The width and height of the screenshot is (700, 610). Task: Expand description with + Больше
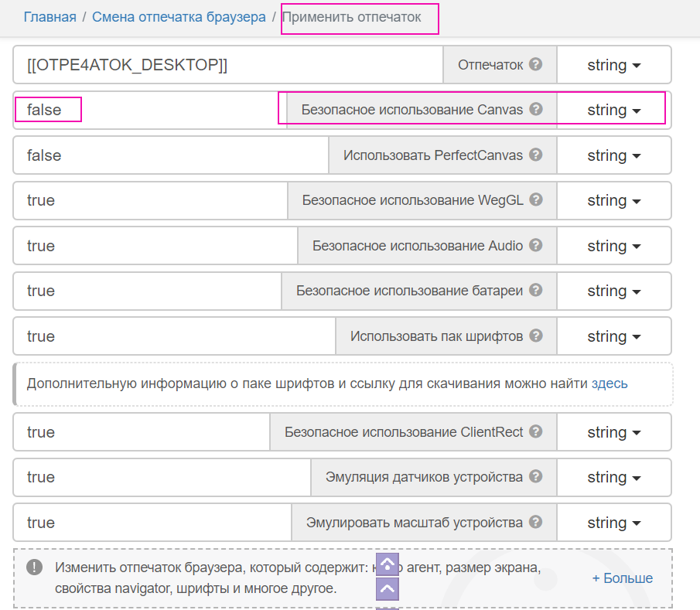(x=622, y=578)
